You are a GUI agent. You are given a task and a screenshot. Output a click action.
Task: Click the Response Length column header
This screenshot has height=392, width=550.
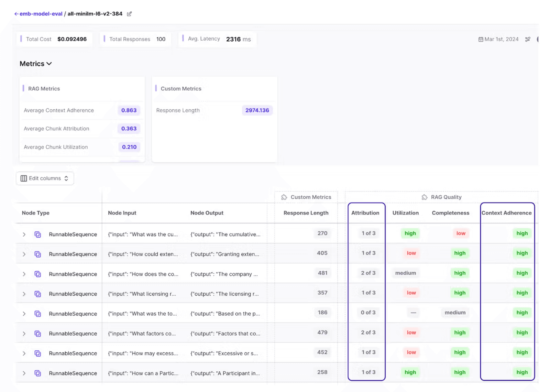(306, 213)
